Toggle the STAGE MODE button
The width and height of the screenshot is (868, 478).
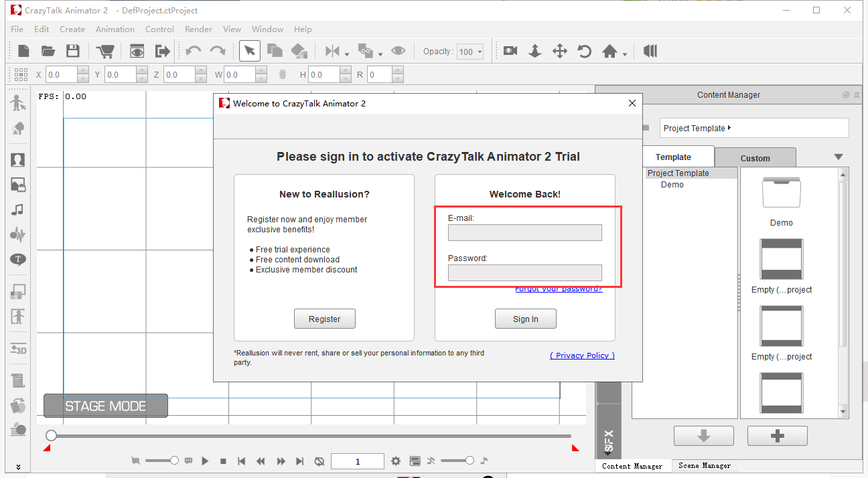[x=106, y=406]
